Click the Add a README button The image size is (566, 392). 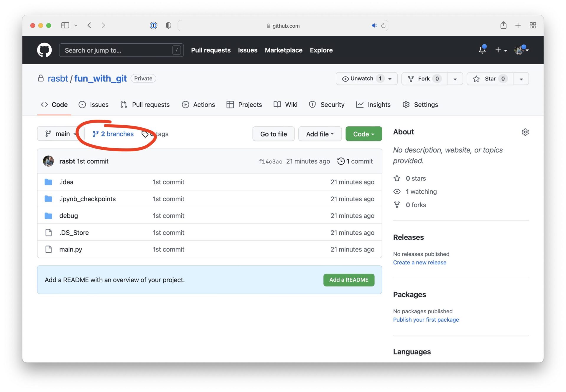pyautogui.click(x=349, y=279)
